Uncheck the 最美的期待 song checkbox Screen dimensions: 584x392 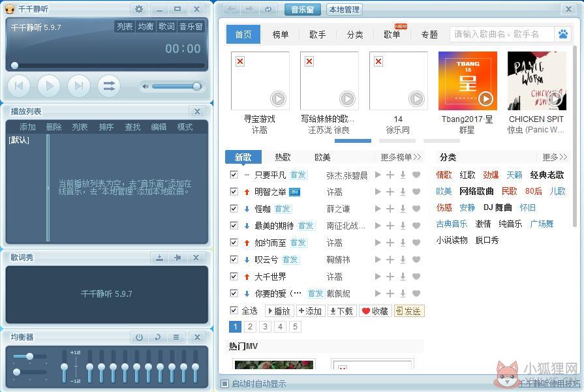[234, 225]
